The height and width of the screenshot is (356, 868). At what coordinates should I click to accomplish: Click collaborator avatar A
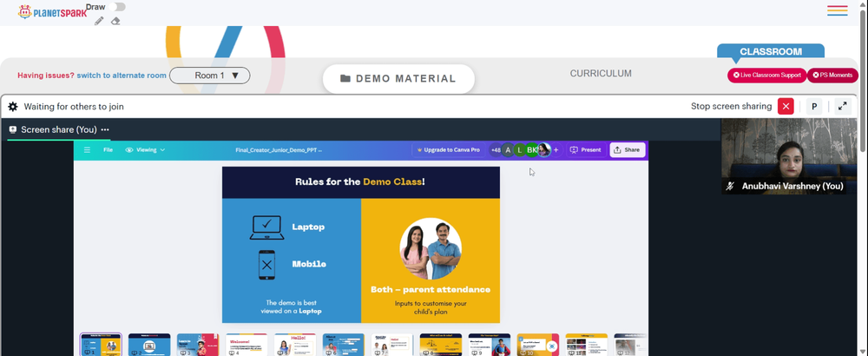coord(508,150)
